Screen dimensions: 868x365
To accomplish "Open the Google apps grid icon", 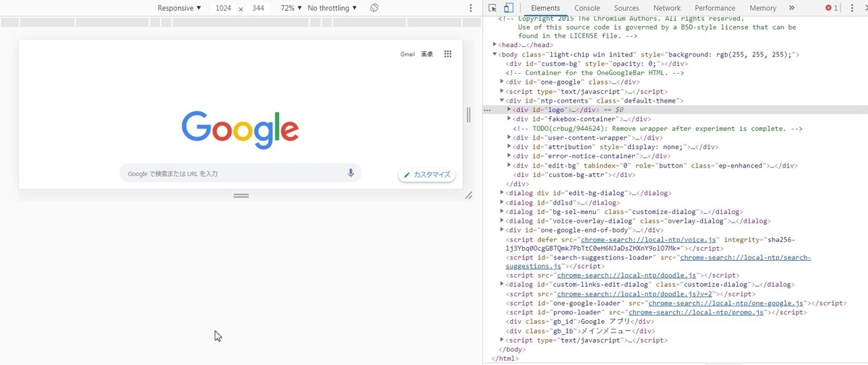I will click(x=448, y=54).
